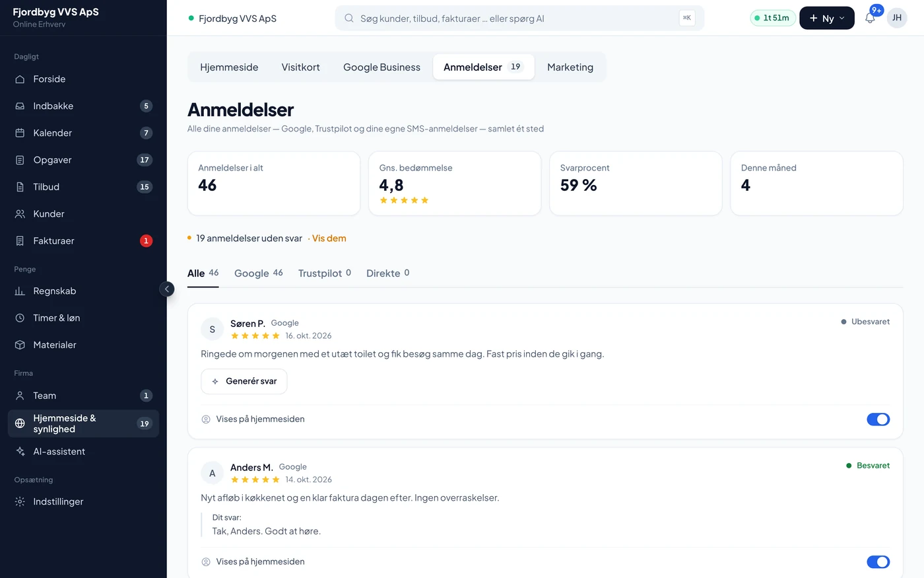Collapse the sidebar with the chevron button
Viewport: 924px width, 578px height.
(x=167, y=289)
